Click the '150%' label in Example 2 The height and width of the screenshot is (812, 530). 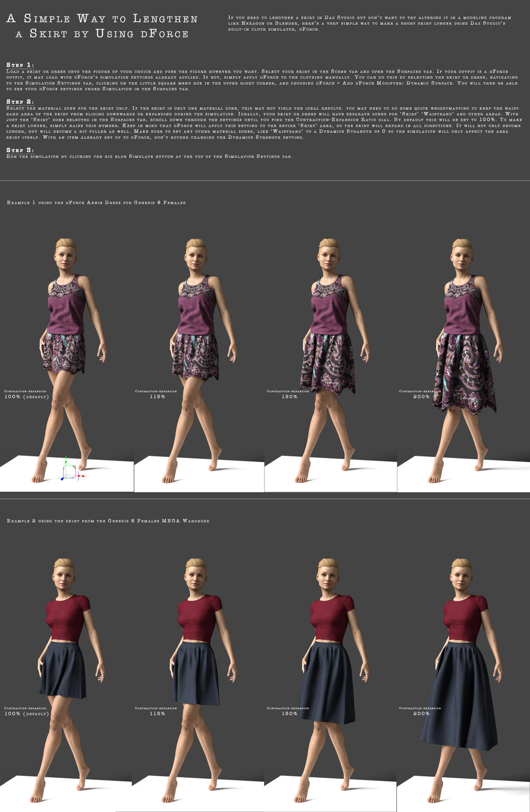click(289, 714)
